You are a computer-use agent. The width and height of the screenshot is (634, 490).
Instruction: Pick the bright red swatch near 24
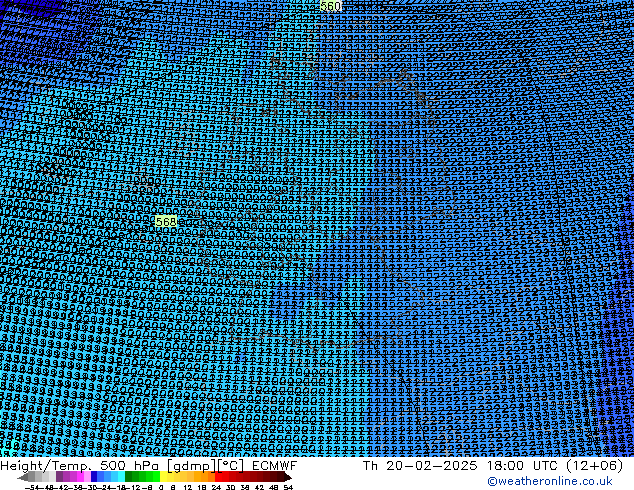pyautogui.click(x=218, y=477)
